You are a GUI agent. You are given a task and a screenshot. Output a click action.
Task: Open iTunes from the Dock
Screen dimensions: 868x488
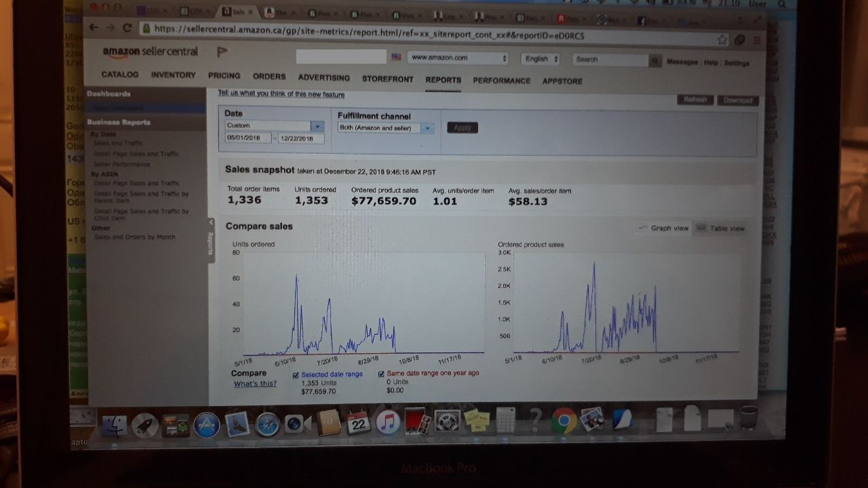point(388,423)
